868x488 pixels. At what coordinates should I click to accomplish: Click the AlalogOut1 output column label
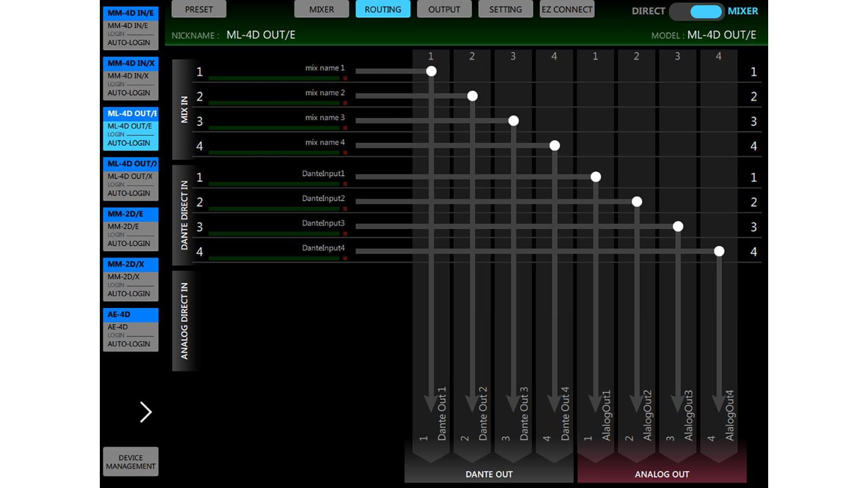[606, 415]
